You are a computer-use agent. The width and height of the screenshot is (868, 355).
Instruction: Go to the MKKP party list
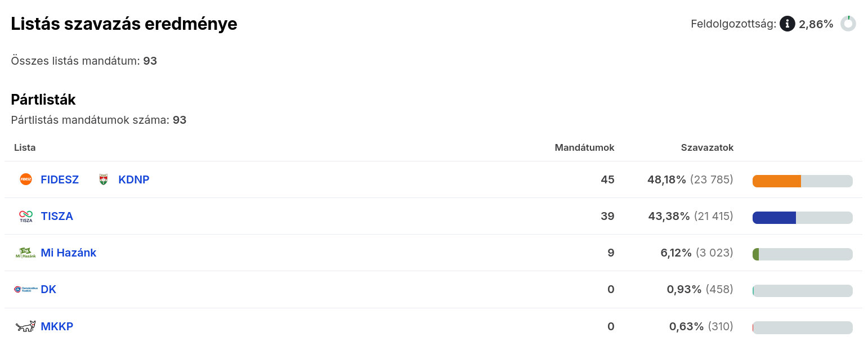(57, 326)
